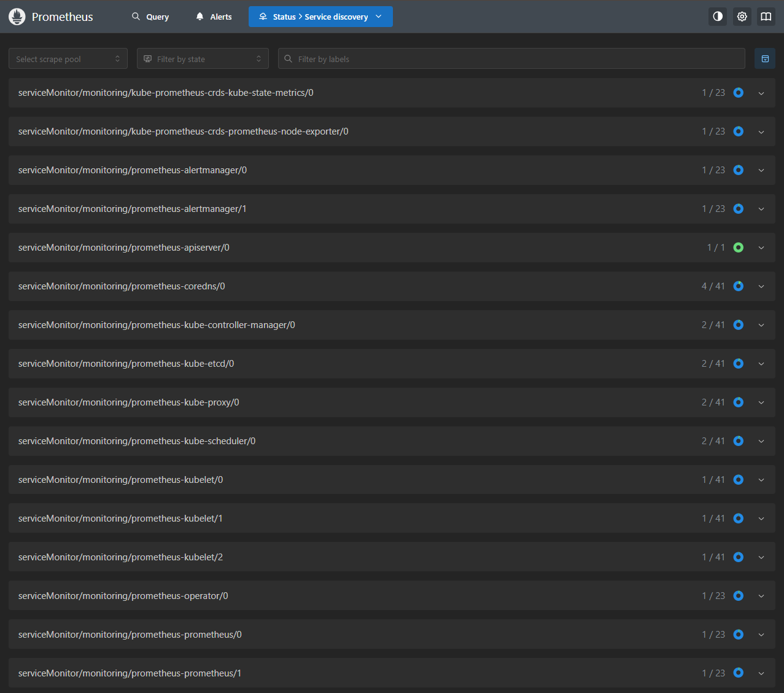Image resolution: width=784 pixels, height=693 pixels.
Task: Expand prometheus-apiserver/0 chevron
Action: 761,248
